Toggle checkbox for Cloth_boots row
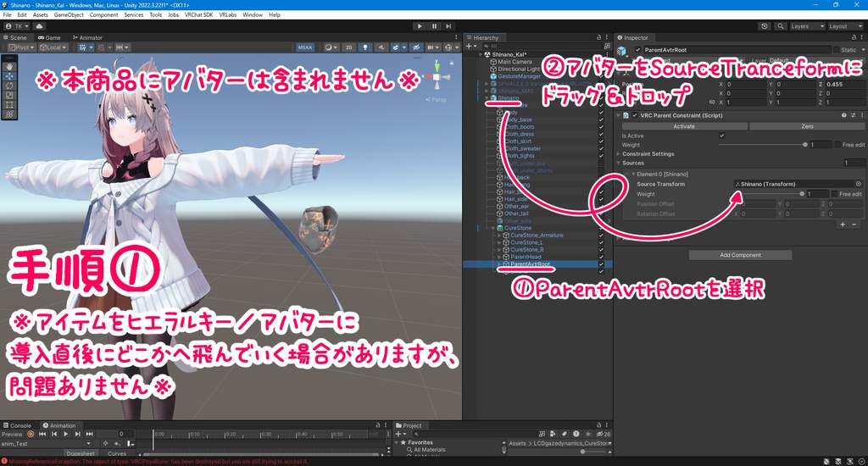Screen dimensions: 868x466 pyautogui.click(x=601, y=127)
